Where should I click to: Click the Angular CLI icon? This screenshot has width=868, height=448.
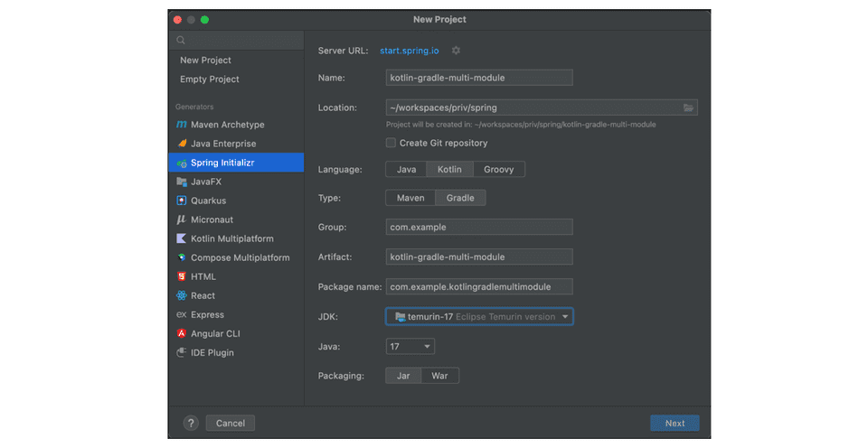(x=182, y=333)
